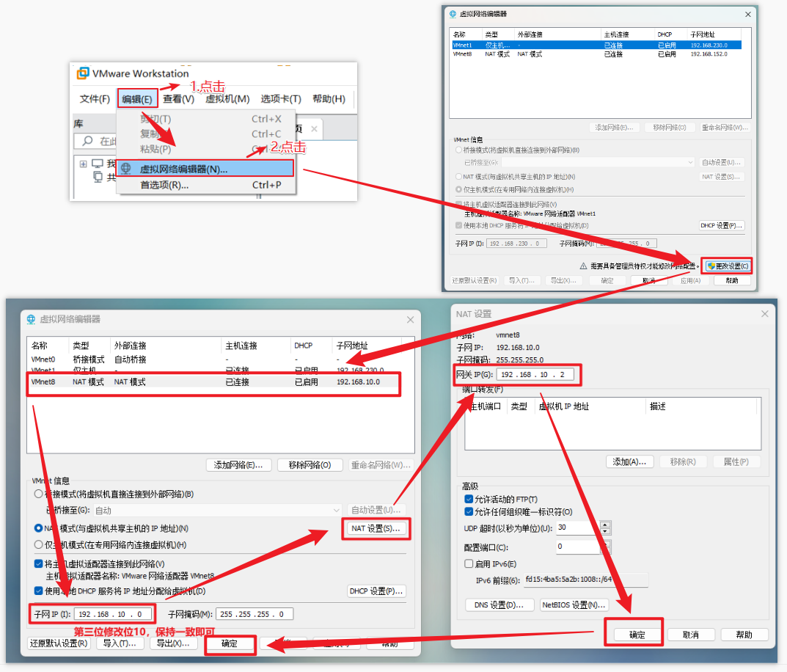Click the title globe icon of the grayed-out network editor

pos(453,14)
